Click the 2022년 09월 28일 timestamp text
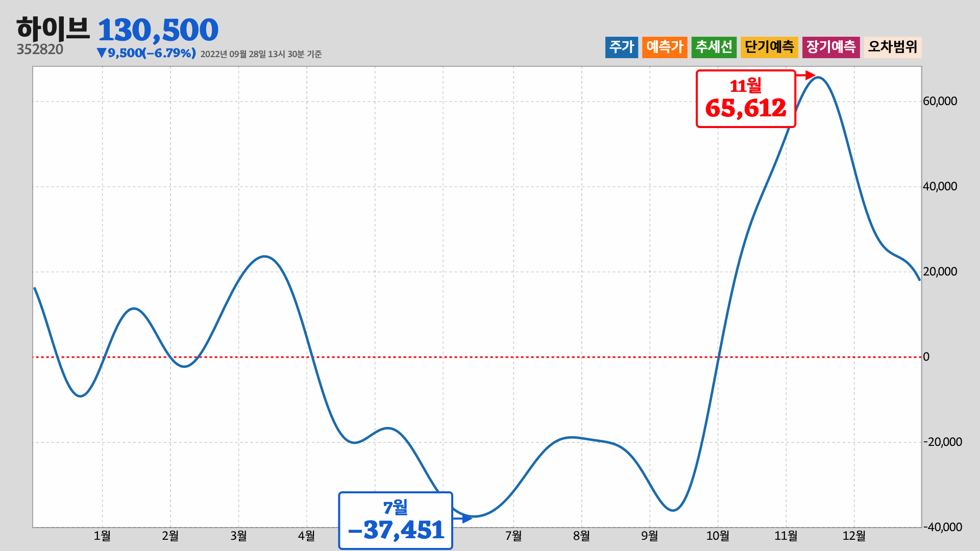The width and height of the screenshot is (980, 551). click(x=261, y=54)
